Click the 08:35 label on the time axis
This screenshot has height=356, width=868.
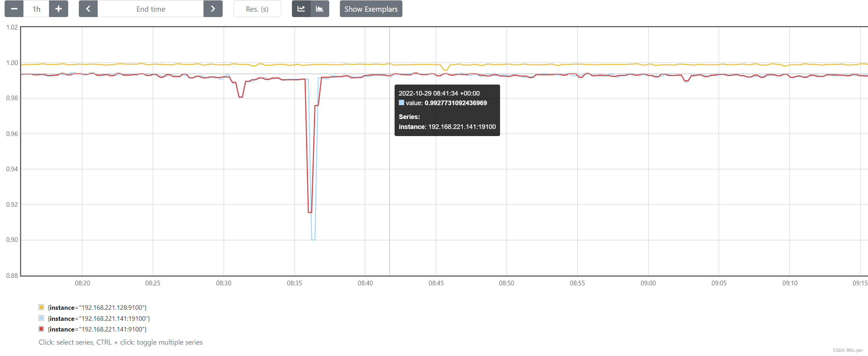[x=294, y=283]
